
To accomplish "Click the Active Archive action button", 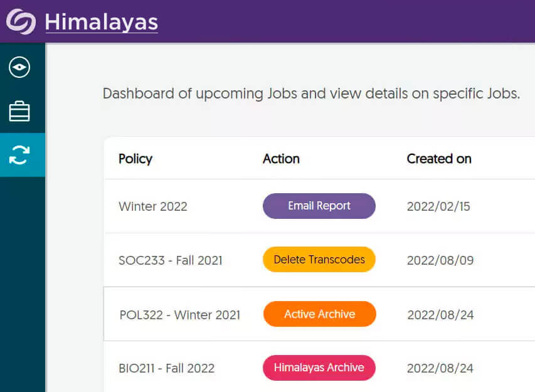I will click(320, 314).
